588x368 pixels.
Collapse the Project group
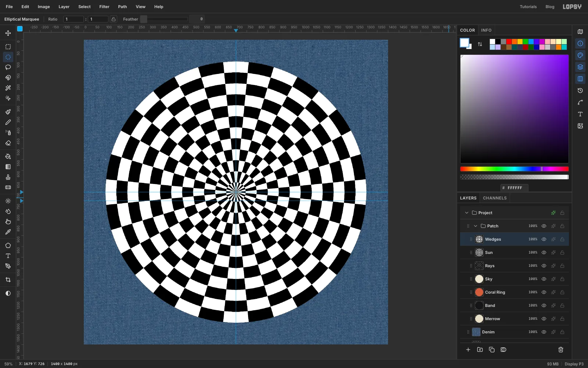[x=467, y=213]
